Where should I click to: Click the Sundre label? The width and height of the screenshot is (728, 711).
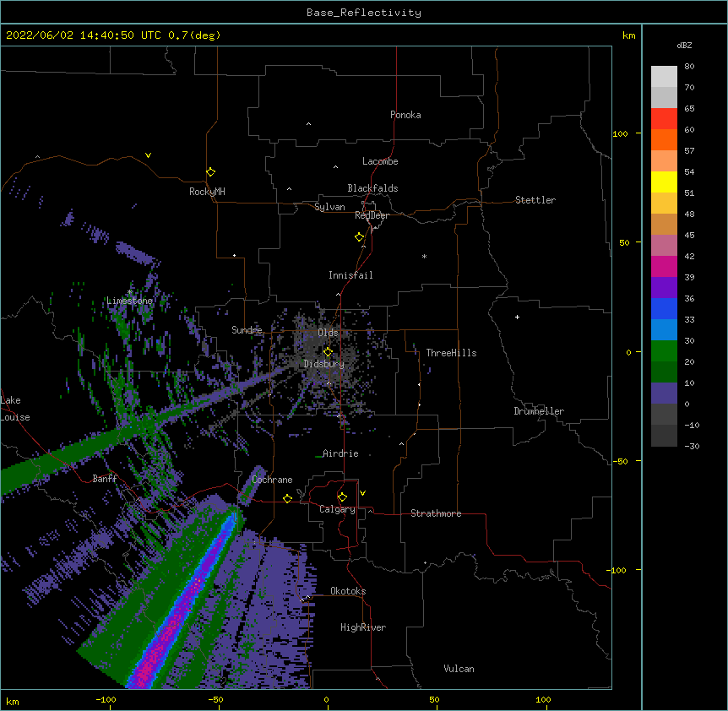pyautogui.click(x=247, y=330)
